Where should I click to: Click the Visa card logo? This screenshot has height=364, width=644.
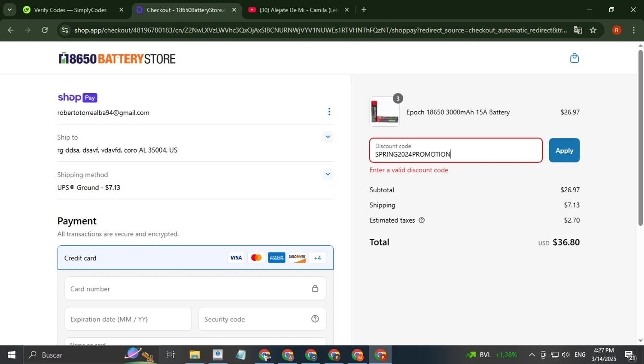click(x=236, y=258)
